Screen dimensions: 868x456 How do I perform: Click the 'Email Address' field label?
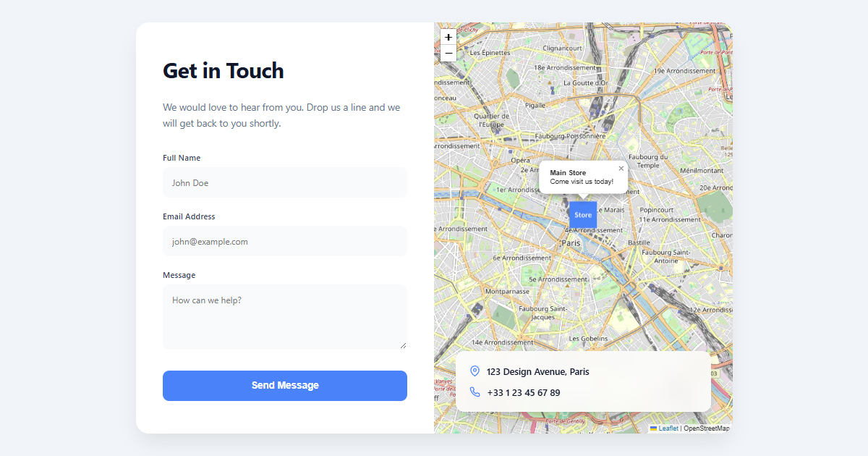189,216
